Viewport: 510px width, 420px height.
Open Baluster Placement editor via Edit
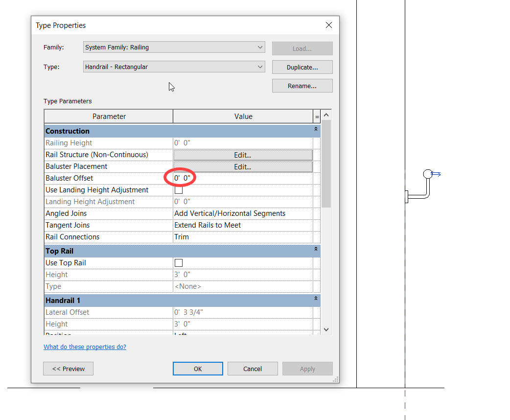click(x=243, y=166)
